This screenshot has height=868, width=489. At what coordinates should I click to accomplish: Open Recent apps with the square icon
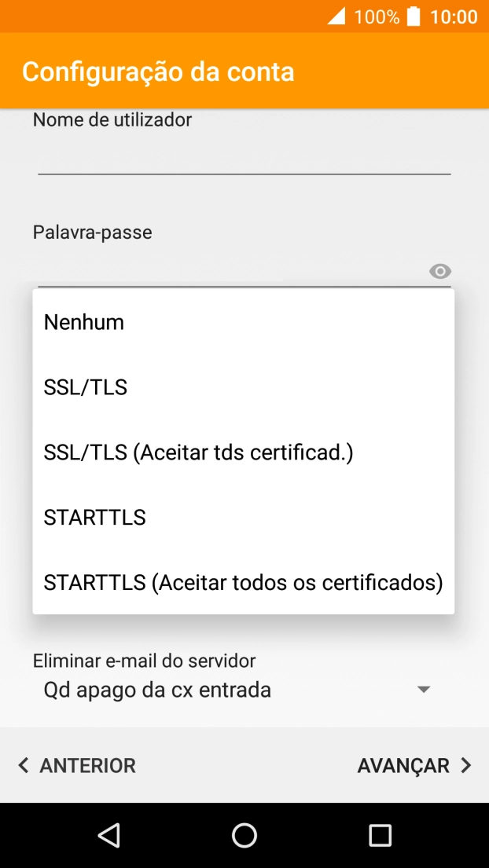click(x=380, y=835)
